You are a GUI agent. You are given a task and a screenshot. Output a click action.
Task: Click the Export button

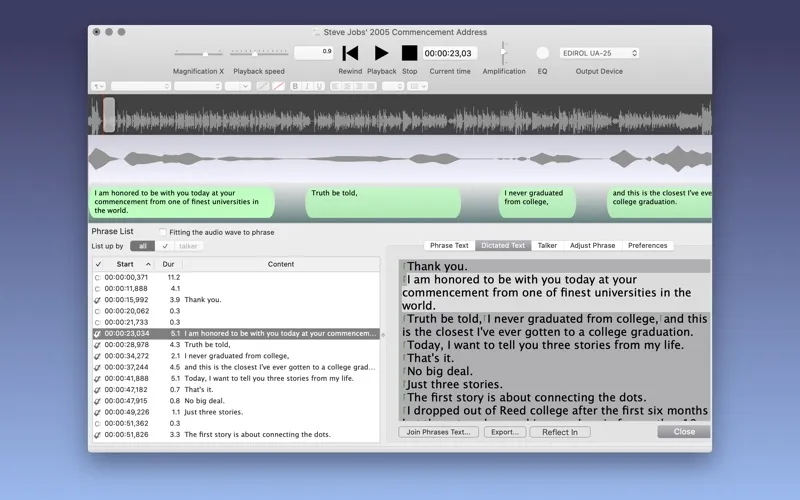505,432
